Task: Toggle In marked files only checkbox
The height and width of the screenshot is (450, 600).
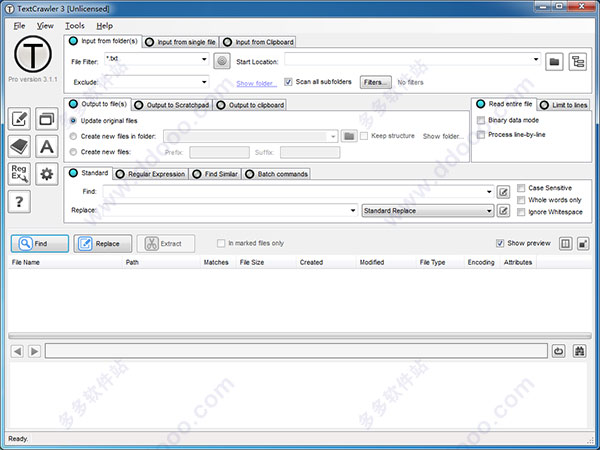Action: 221,243
